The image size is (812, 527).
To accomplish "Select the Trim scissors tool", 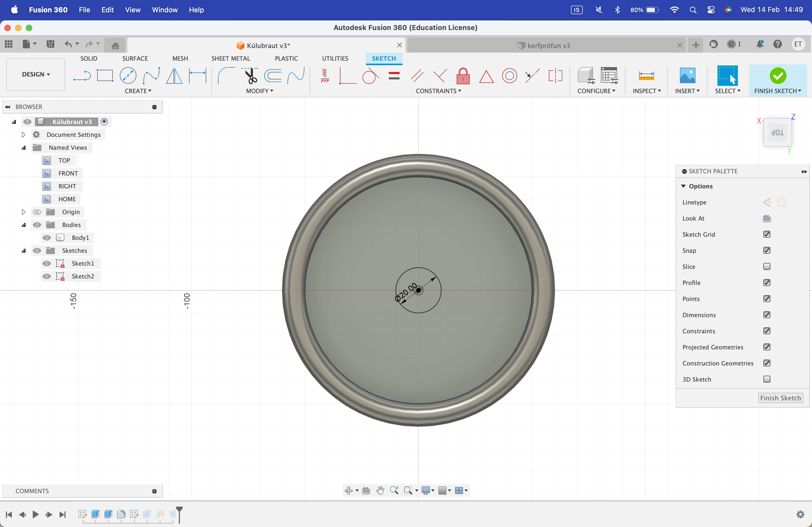I will [x=250, y=76].
